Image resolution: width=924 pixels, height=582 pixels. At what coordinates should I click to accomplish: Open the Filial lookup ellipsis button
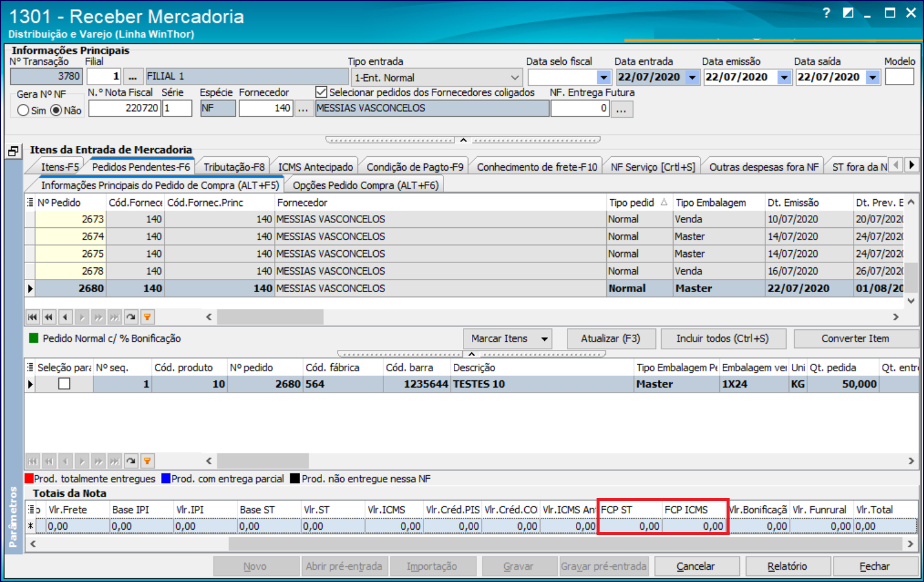(132, 77)
